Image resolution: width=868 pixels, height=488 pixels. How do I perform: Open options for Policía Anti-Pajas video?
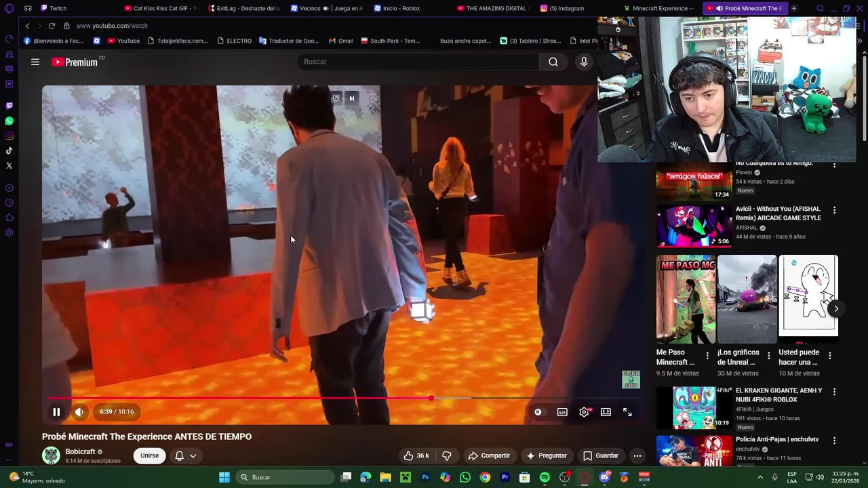(834, 441)
